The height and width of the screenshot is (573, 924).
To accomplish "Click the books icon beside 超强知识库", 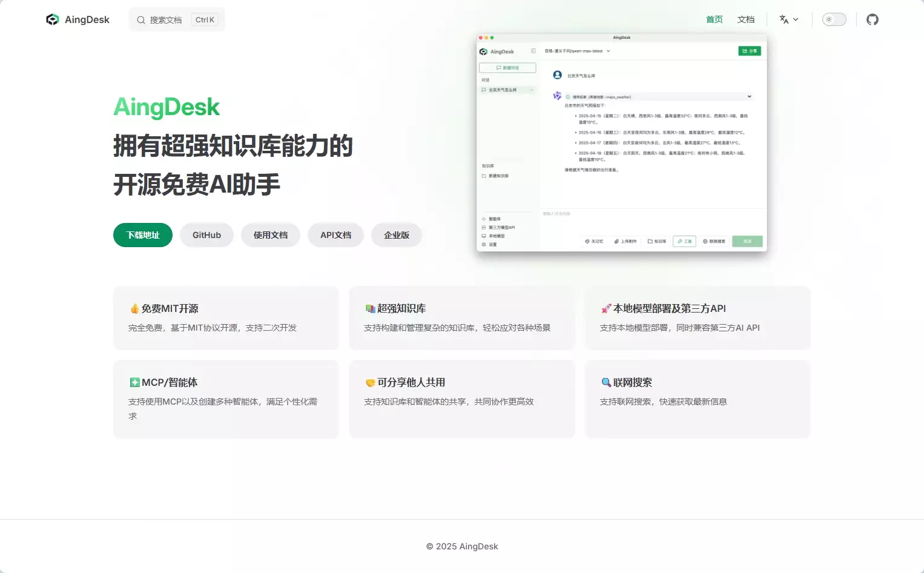I will click(x=370, y=309).
